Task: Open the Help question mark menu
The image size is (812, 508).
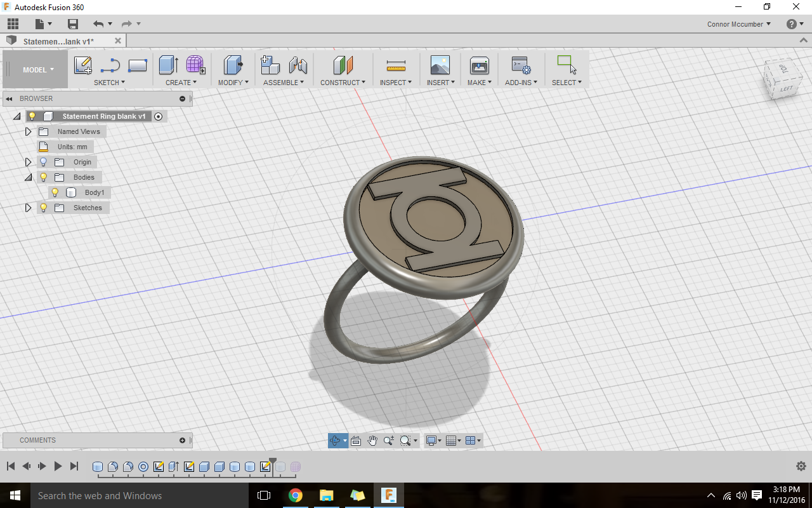Action: tap(794, 24)
